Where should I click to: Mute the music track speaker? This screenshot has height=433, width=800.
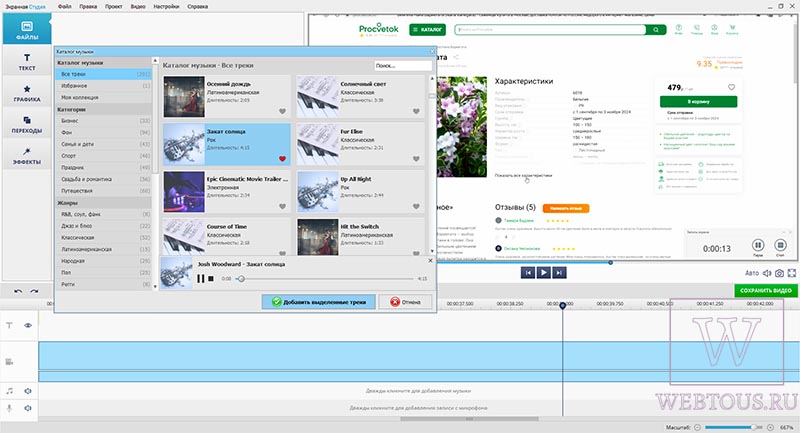(28, 391)
